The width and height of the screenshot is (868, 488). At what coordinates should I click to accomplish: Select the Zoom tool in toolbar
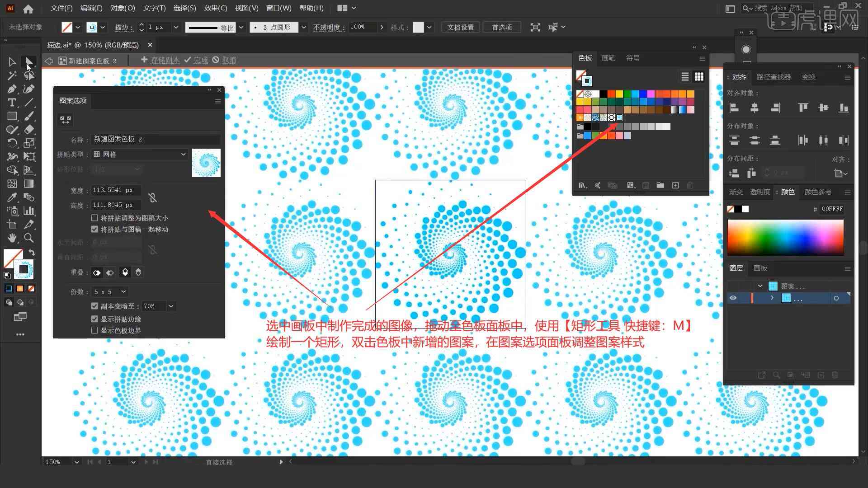(28, 238)
